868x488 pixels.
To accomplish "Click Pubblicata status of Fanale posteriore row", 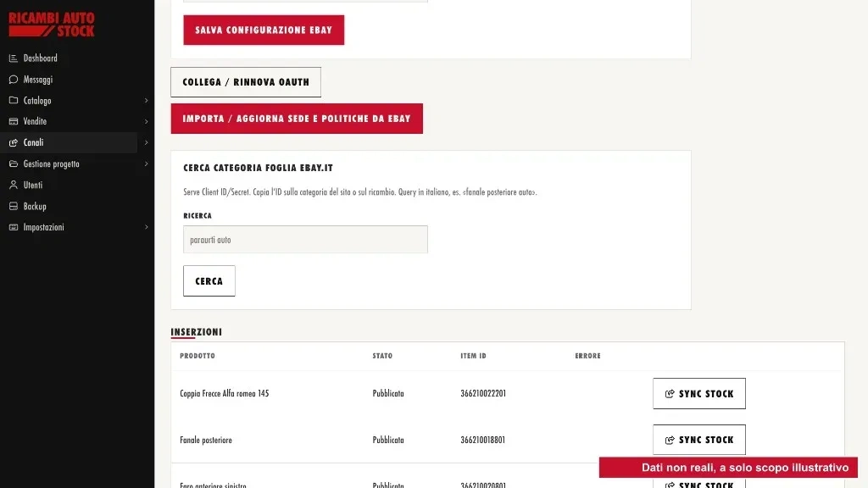I will click(388, 440).
